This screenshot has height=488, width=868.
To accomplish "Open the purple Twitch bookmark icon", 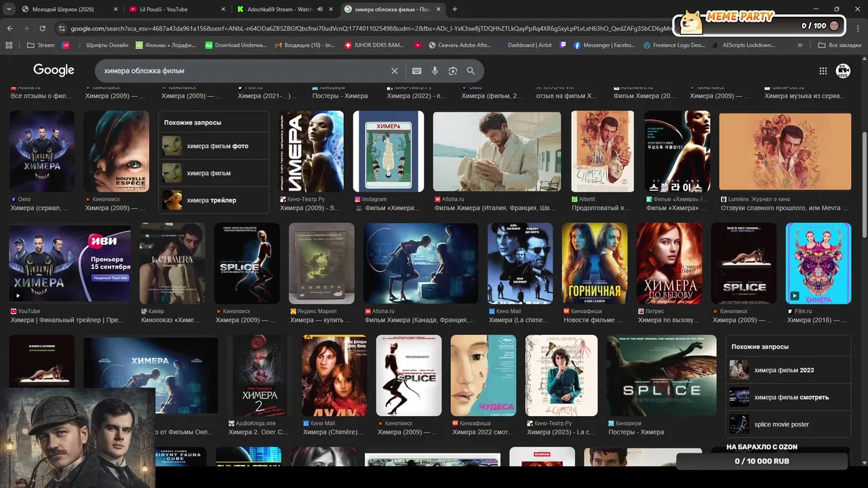I will pos(563,45).
